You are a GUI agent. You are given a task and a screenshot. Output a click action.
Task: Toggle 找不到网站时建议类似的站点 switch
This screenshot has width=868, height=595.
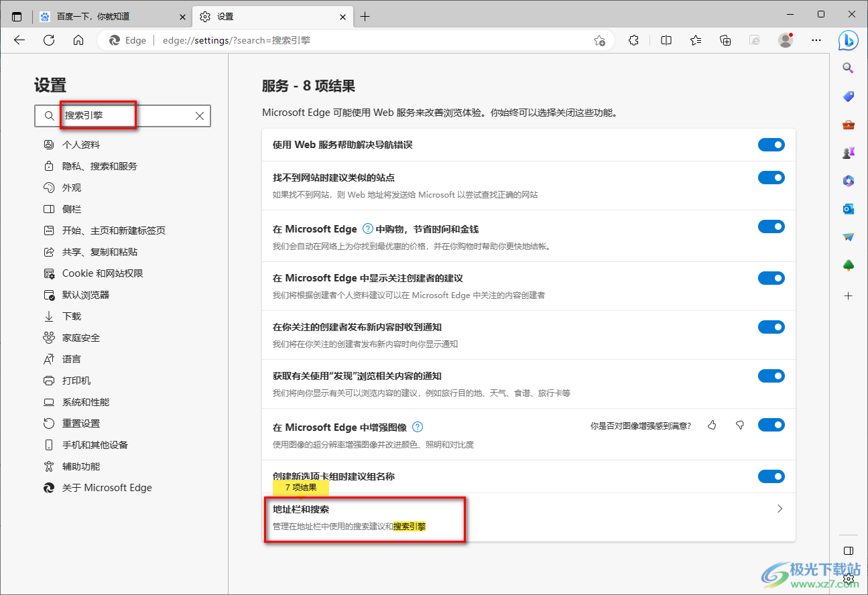[771, 178]
